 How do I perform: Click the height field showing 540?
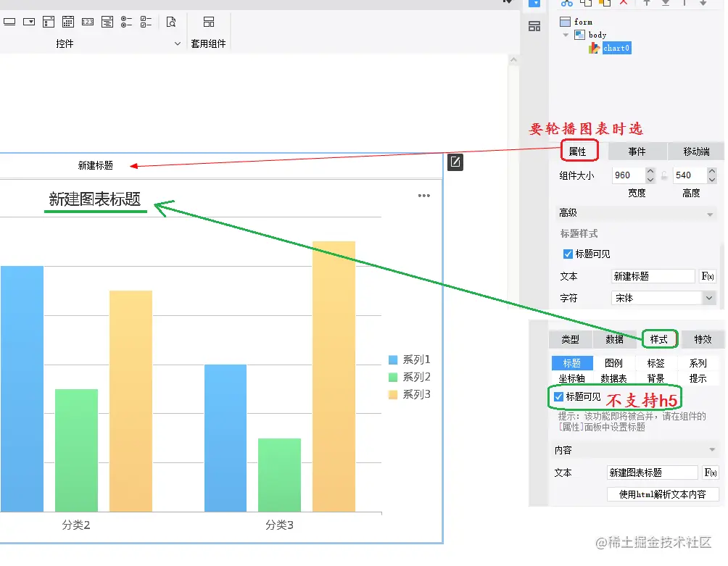(x=690, y=175)
